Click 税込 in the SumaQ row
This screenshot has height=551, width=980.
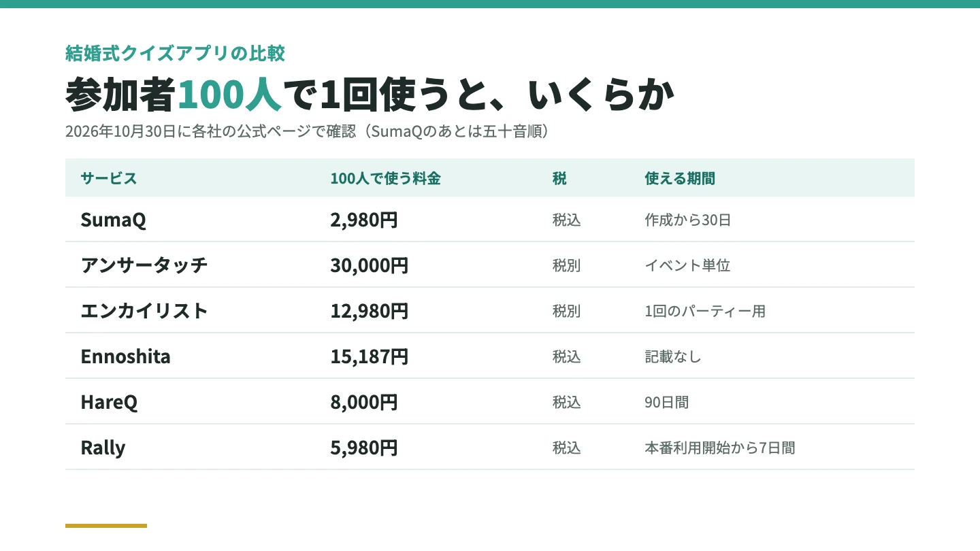point(566,220)
